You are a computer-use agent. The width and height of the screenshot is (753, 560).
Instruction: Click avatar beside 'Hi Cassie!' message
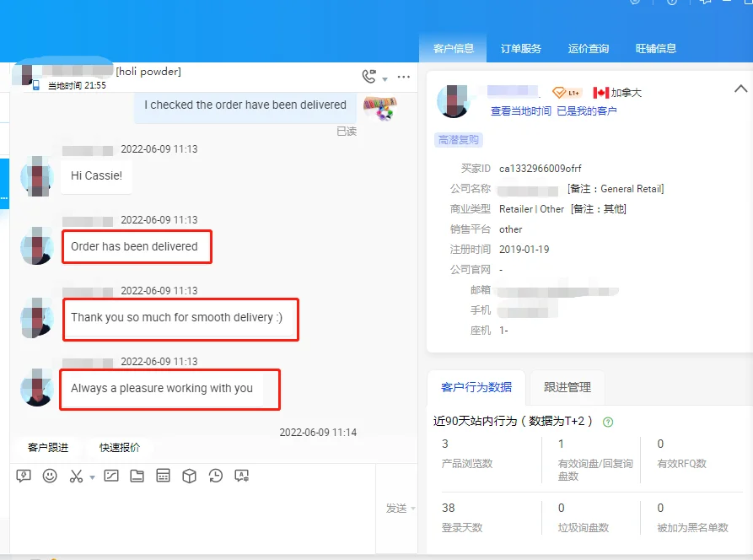37,176
